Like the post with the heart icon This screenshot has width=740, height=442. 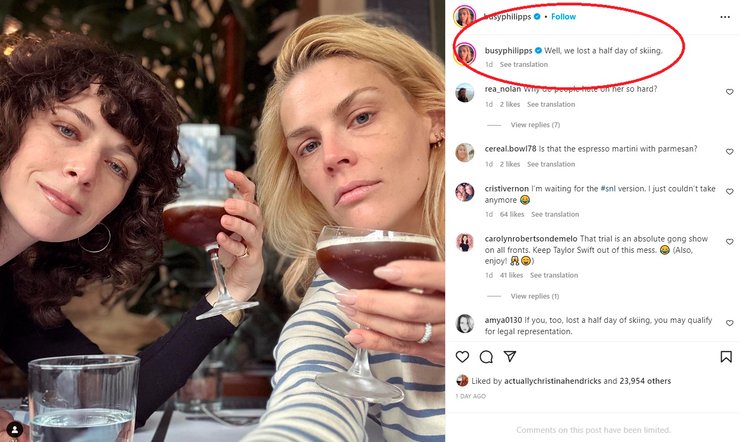coord(462,357)
